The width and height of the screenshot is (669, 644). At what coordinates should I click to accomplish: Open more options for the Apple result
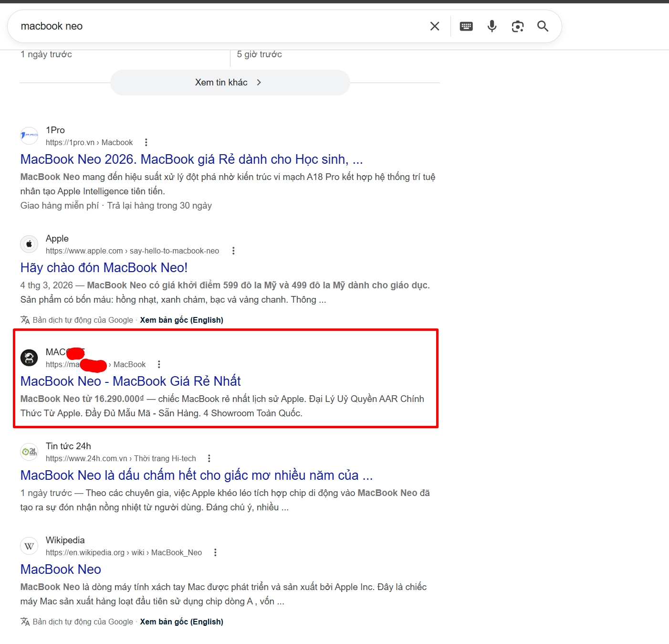tap(233, 251)
